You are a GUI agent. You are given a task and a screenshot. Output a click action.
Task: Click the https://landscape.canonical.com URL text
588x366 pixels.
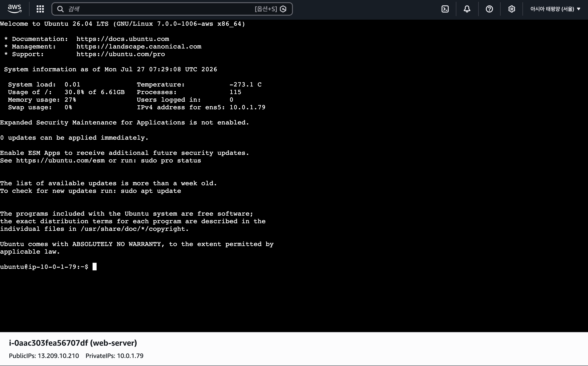[139, 46]
